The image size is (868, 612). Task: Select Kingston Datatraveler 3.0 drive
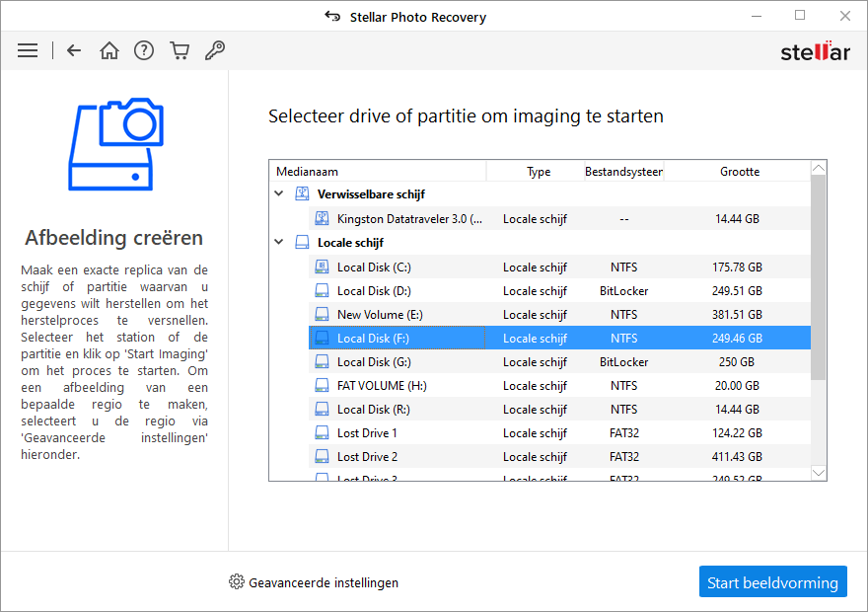click(559, 218)
